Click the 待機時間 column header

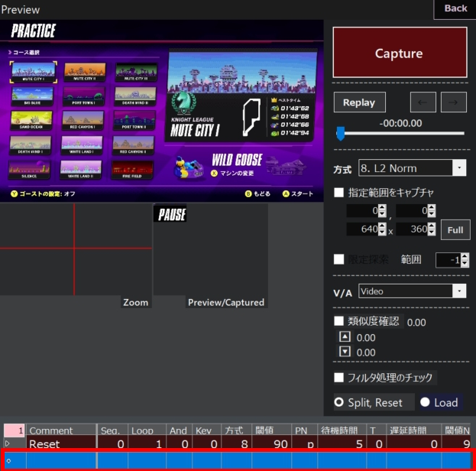pyautogui.click(x=342, y=430)
